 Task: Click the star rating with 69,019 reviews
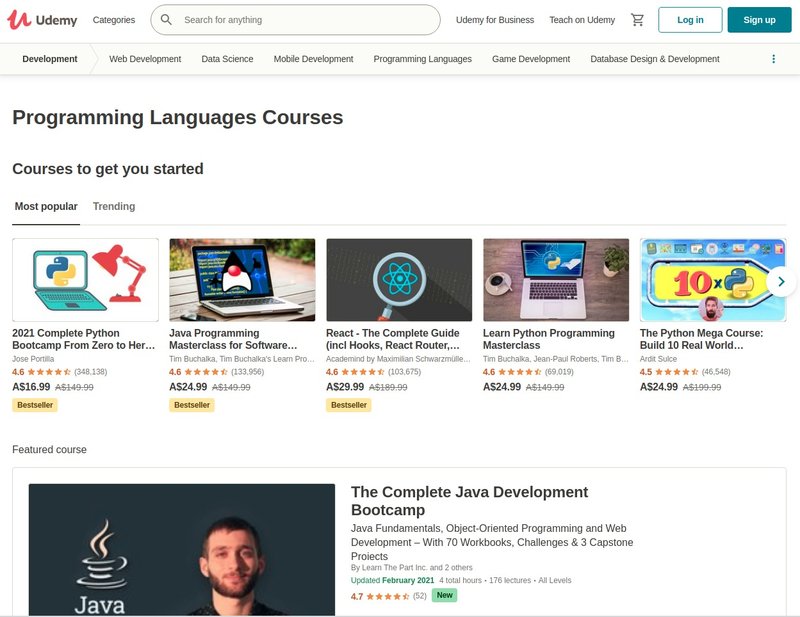(x=528, y=372)
